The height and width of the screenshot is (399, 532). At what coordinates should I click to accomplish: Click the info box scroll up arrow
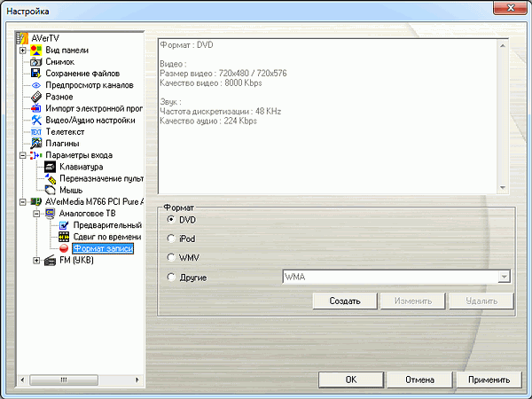pyautogui.click(x=503, y=45)
